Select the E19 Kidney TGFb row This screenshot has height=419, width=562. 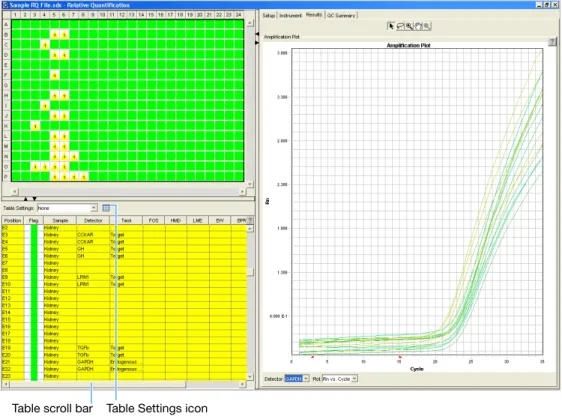coord(124,348)
